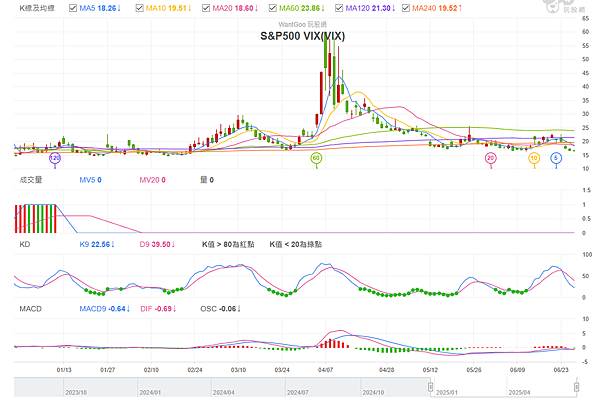Click the MA240 19.52 value label

click(437, 8)
